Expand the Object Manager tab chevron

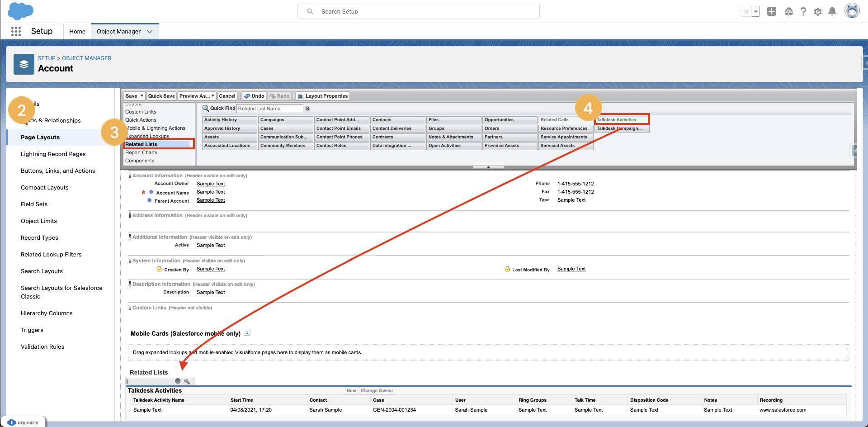(x=150, y=31)
